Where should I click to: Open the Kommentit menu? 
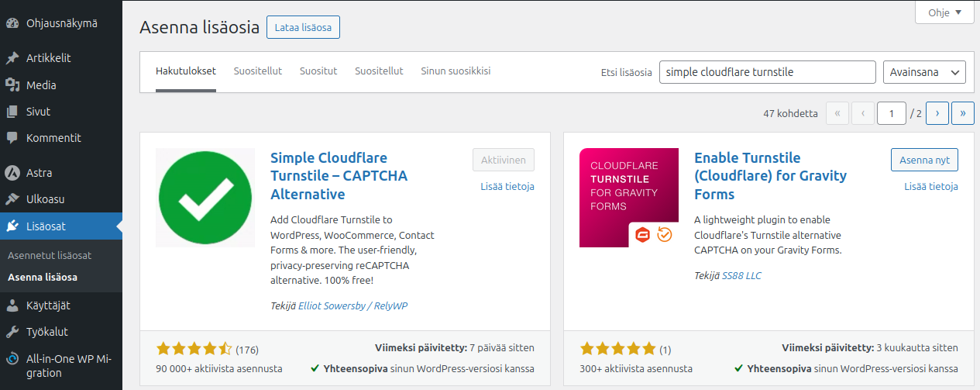point(61,138)
